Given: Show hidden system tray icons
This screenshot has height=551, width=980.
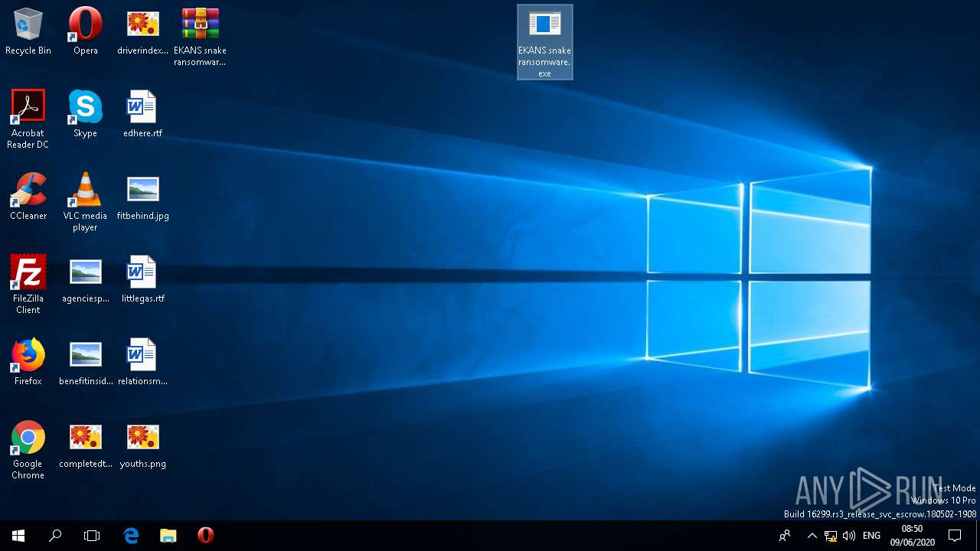Looking at the screenshot, I should (812, 536).
